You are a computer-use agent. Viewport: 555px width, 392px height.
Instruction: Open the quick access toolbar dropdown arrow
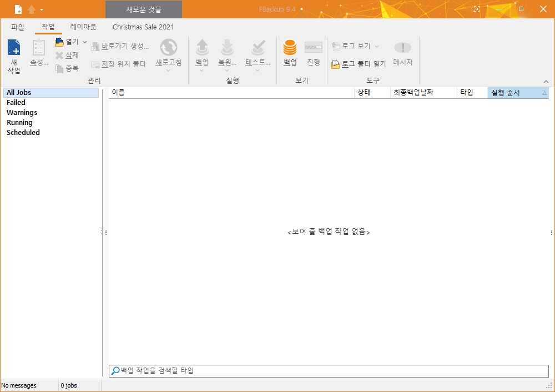click(42, 9)
